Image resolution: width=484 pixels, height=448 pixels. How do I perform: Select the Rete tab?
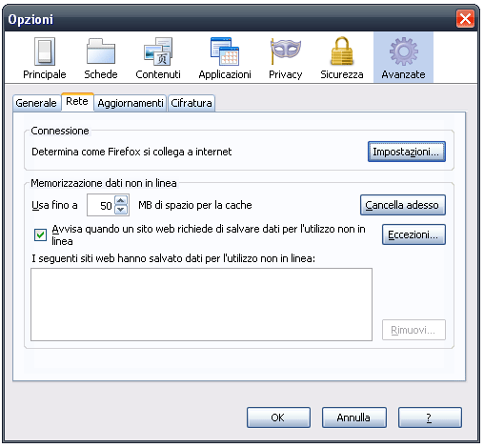tap(77, 102)
